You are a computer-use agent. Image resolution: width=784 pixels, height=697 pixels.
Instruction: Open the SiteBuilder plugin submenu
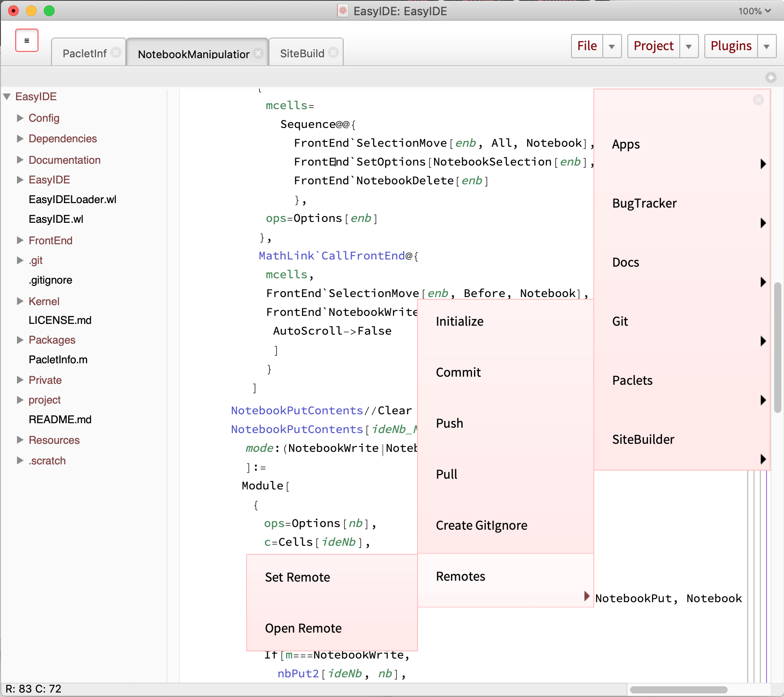coord(682,440)
